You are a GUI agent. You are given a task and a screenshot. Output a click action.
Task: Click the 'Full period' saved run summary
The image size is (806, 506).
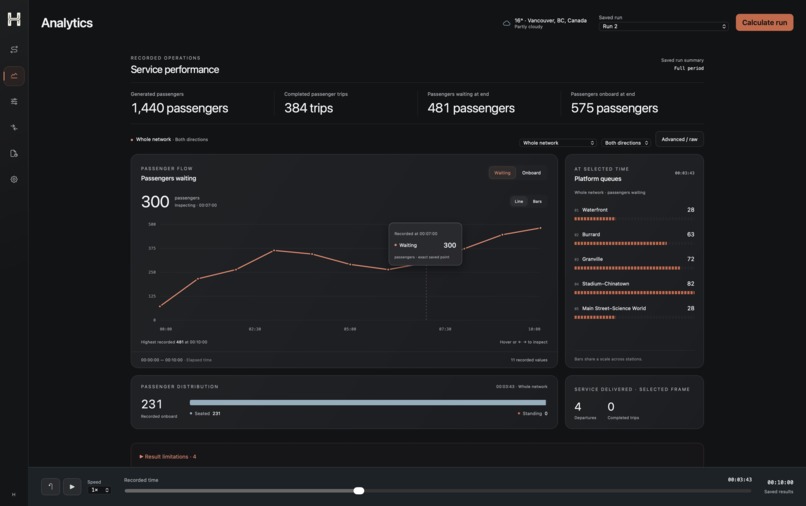689,68
